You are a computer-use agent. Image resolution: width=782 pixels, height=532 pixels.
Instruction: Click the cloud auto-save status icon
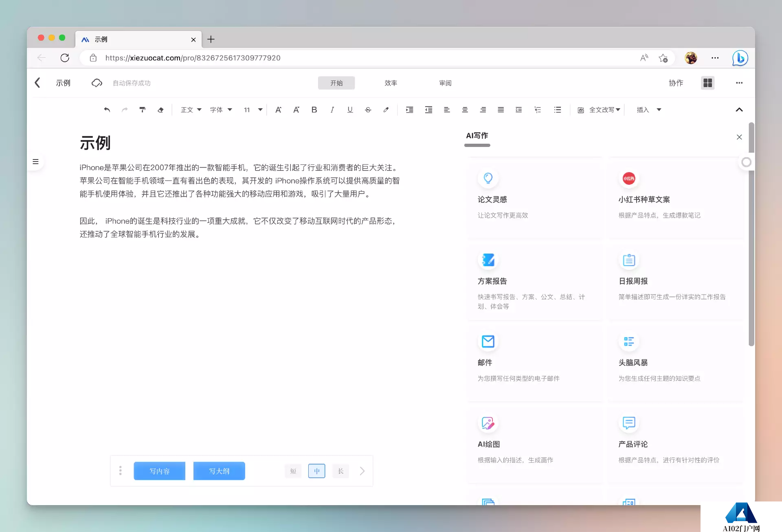(97, 83)
